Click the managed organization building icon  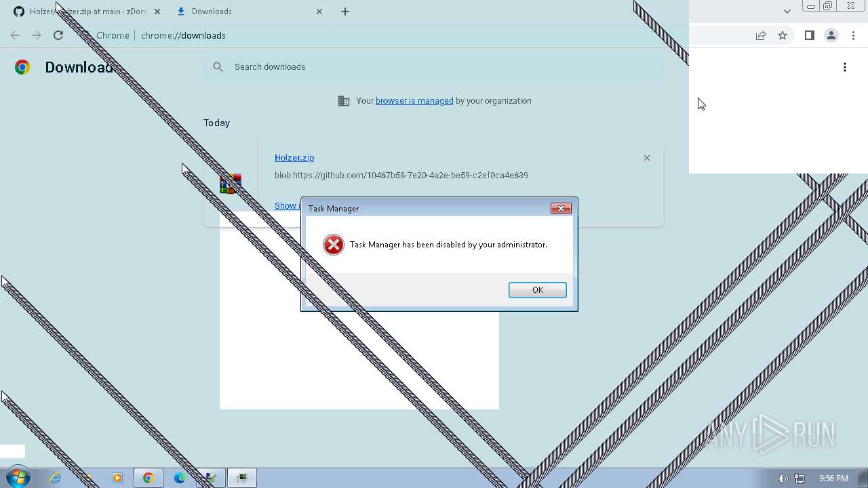click(x=344, y=101)
